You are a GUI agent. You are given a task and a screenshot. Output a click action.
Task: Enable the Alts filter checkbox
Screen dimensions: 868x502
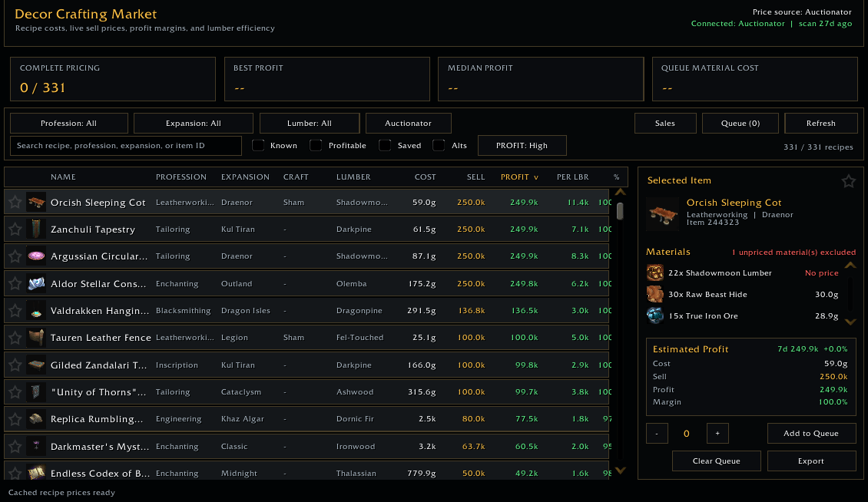click(x=439, y=146)
